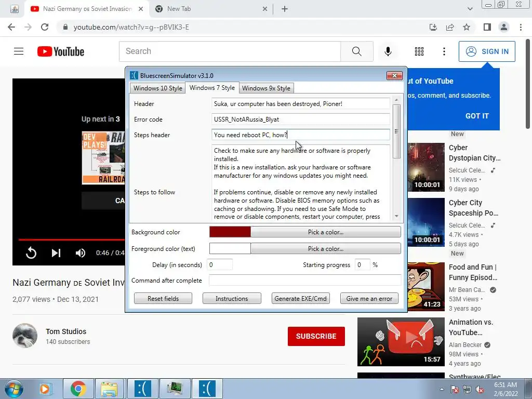Open YouTube settings three-dot menu
The width and height of the screenshot is (532, 399).
444,51
